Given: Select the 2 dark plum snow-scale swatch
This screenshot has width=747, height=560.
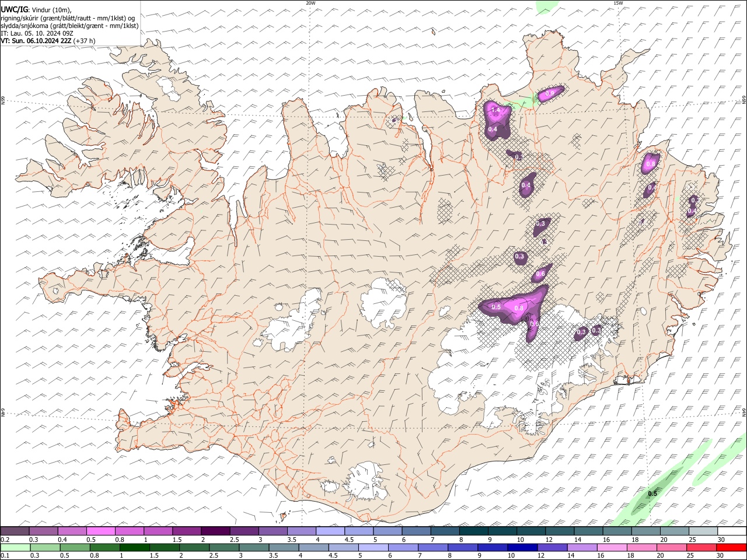Looking at the screenshot, I should (215, 531).
